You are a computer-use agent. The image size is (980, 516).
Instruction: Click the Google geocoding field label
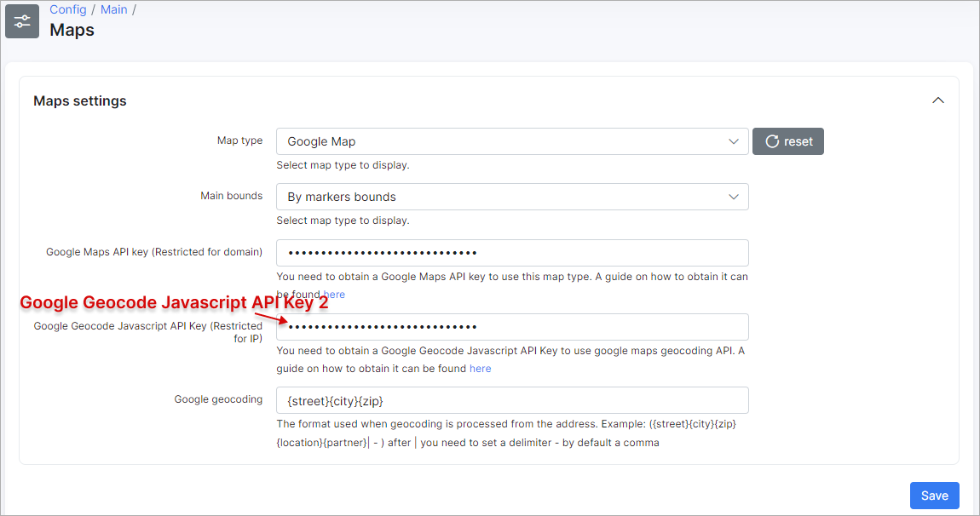tap(218, 399)
